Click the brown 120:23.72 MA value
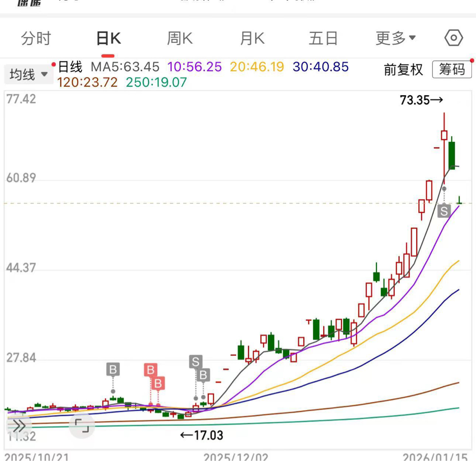Image resolution: width=476 pixels, height=461 pixels. point(87,82)
